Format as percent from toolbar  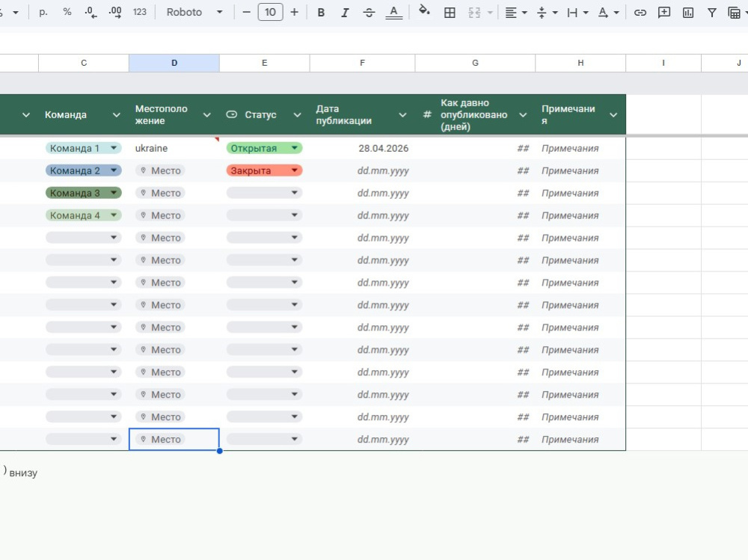[67, 12]
